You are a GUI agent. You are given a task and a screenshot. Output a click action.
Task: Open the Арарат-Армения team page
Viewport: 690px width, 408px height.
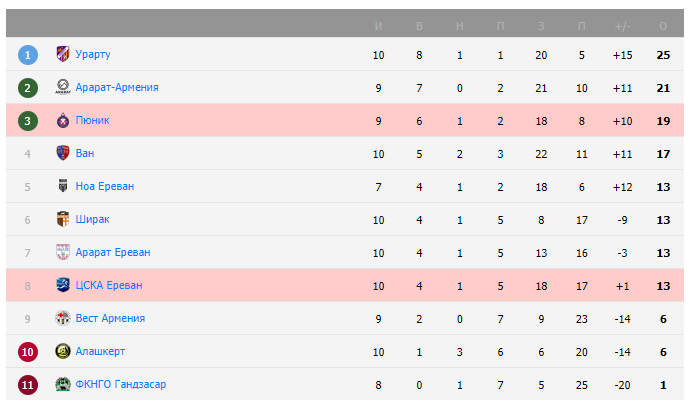click(116, 87)
